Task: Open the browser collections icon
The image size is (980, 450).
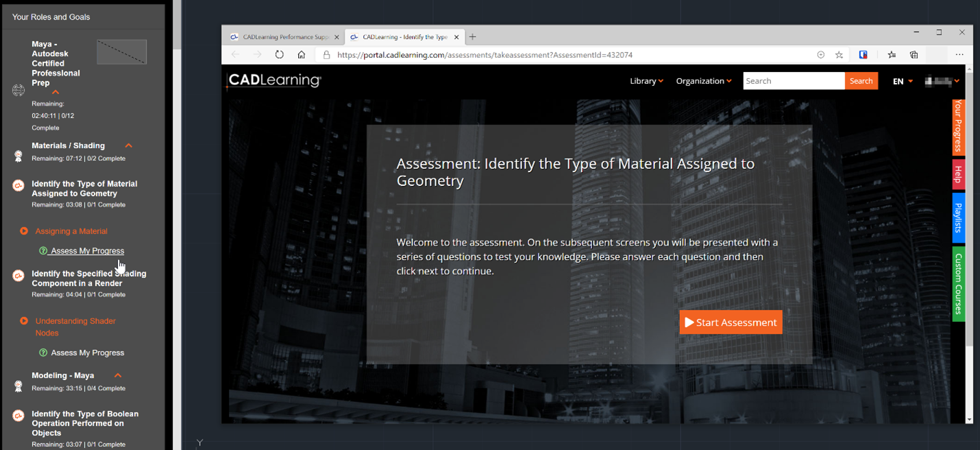Action: [x=914, y=55]
